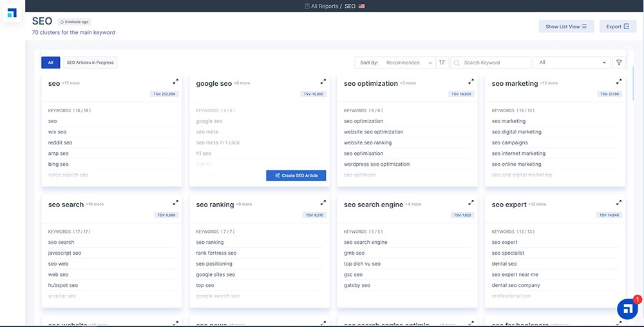The image size is (644, 327).
Task: Open the 'All' filter dropdown
Action: click(x=573, y=63)
